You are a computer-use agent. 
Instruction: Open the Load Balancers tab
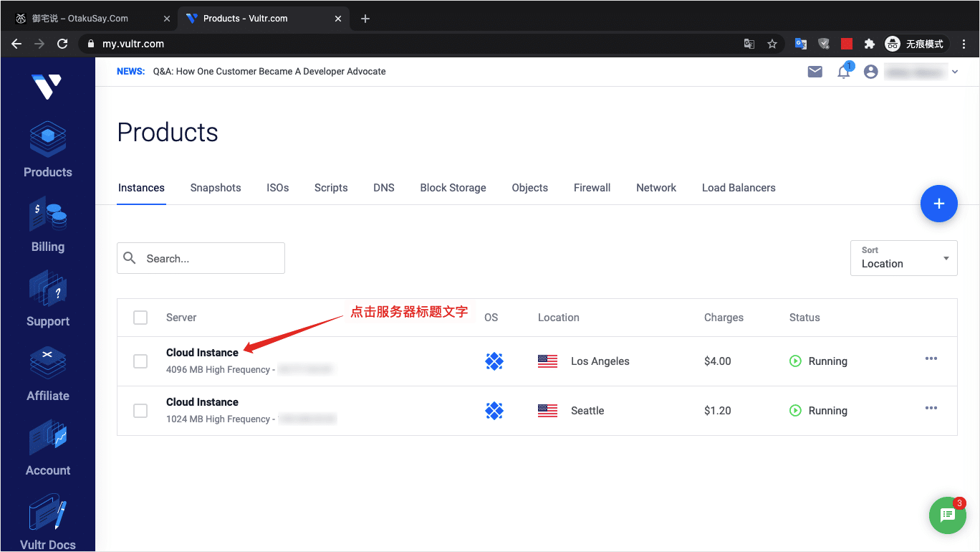click(739, 188)
